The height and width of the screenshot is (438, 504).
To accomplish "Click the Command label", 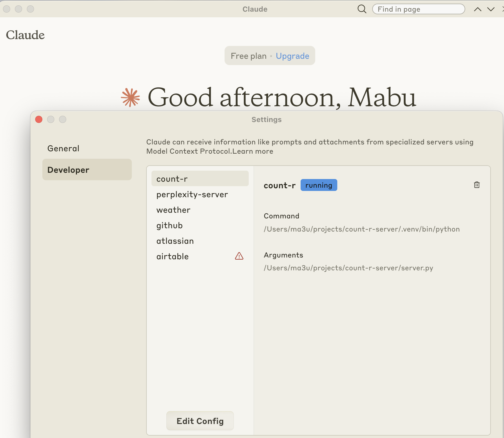I will pos(282,216).
